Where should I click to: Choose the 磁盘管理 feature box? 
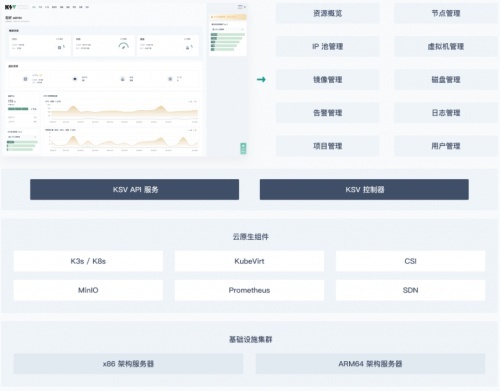[446, 80]
